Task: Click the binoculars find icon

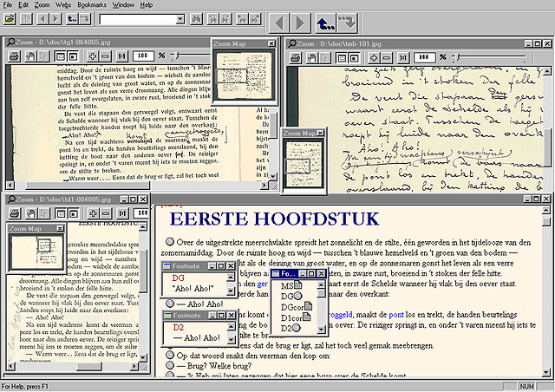Action: tap(196, 19)
